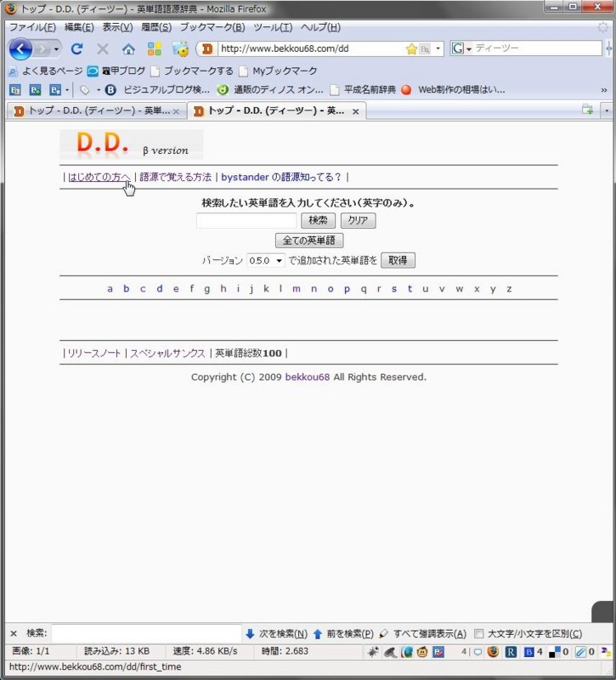Click the blue B! icon with green plus
The height and width of the screenshot is (680, 616).
click(x=35, y=90)
